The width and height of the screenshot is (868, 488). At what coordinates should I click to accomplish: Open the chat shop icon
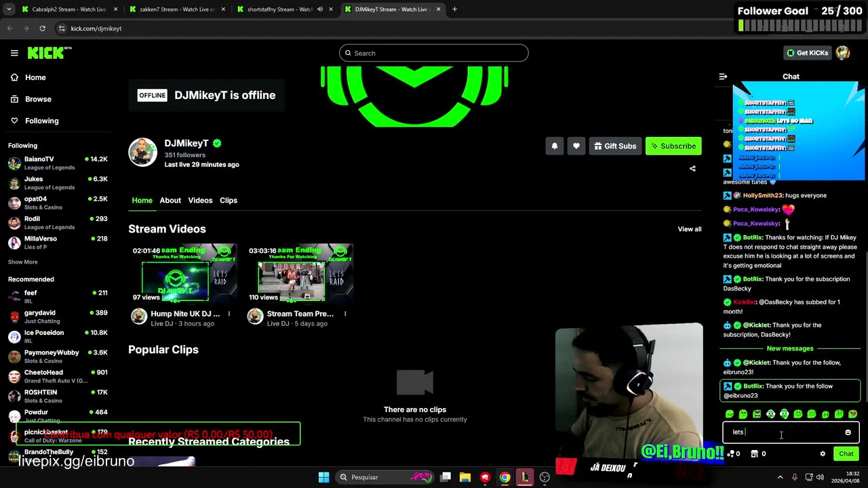(754, 454)
